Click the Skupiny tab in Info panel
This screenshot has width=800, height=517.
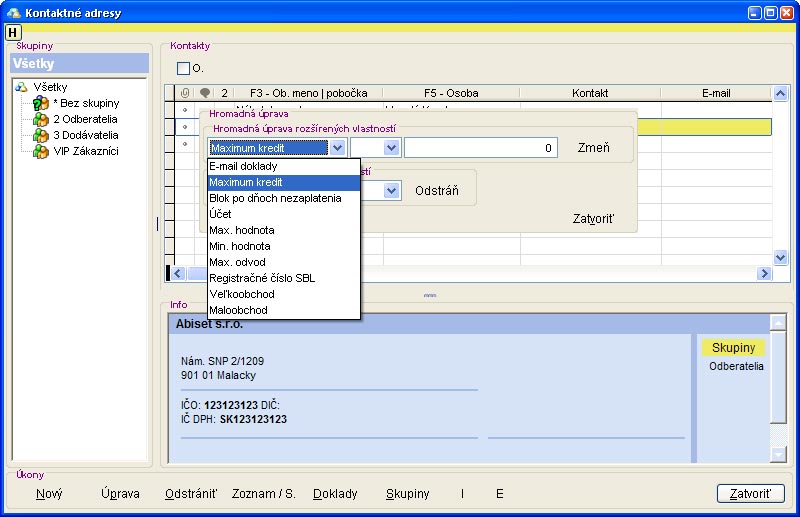click(733, 348)
